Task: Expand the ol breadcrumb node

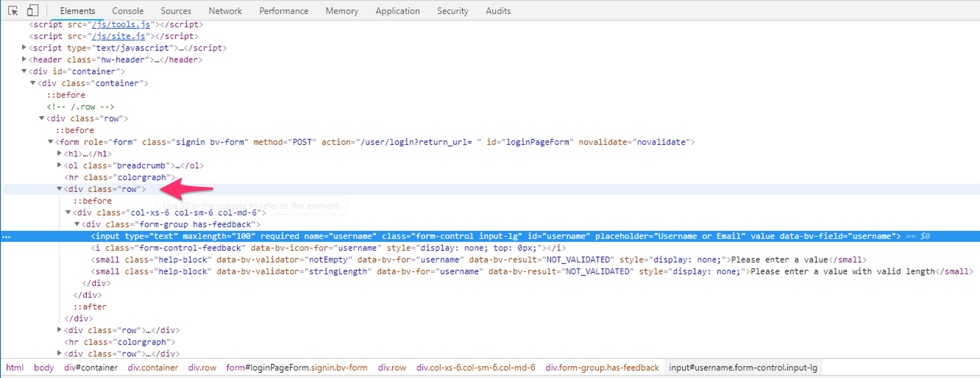Action: click(60, 165)
